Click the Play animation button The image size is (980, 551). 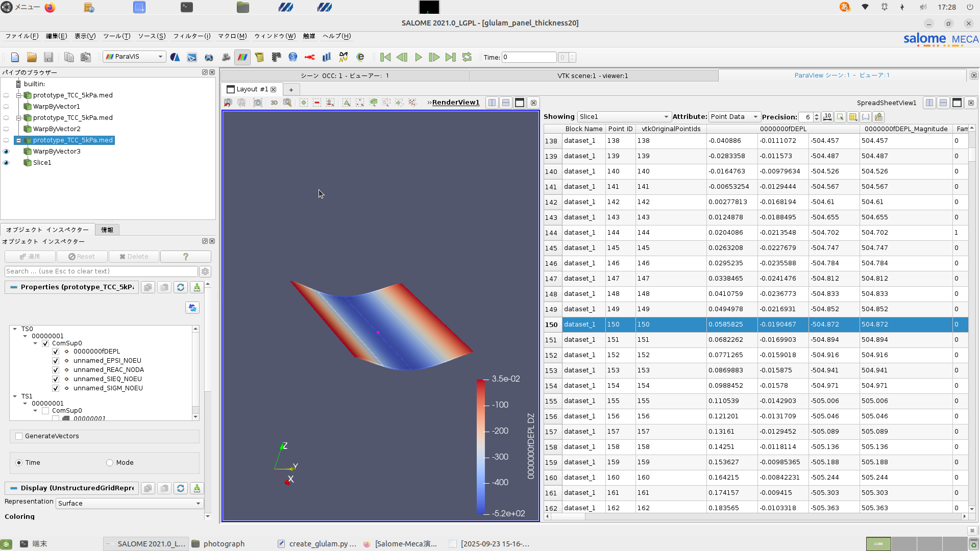click(418, 57)
